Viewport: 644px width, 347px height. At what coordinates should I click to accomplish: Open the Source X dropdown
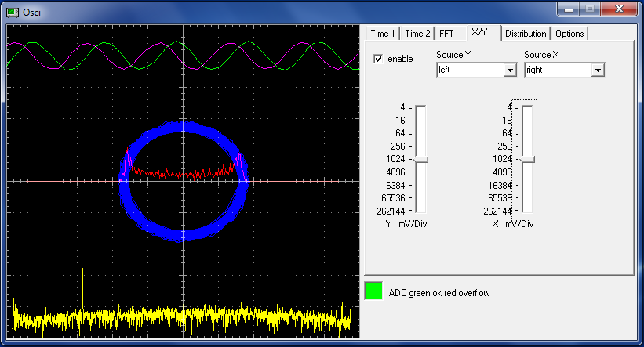[x=598, y=70]
